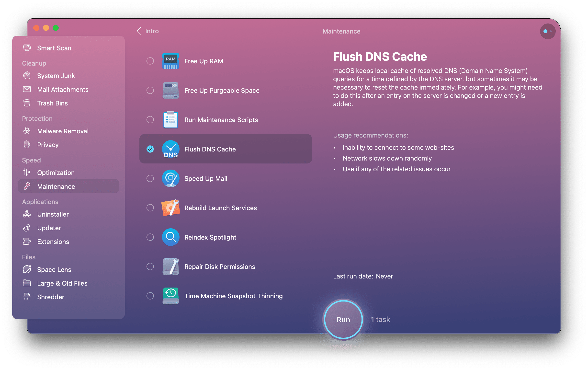Select Uninstaller under Applications section
Viewport: 588px width, 370px height.
tap(52, 214)
